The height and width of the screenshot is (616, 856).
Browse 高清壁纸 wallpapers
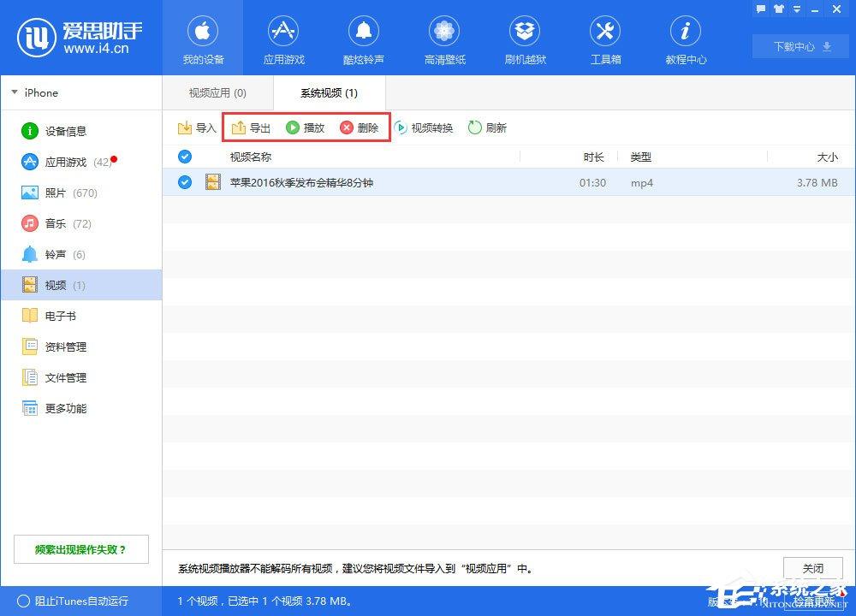tap(444, 38)
